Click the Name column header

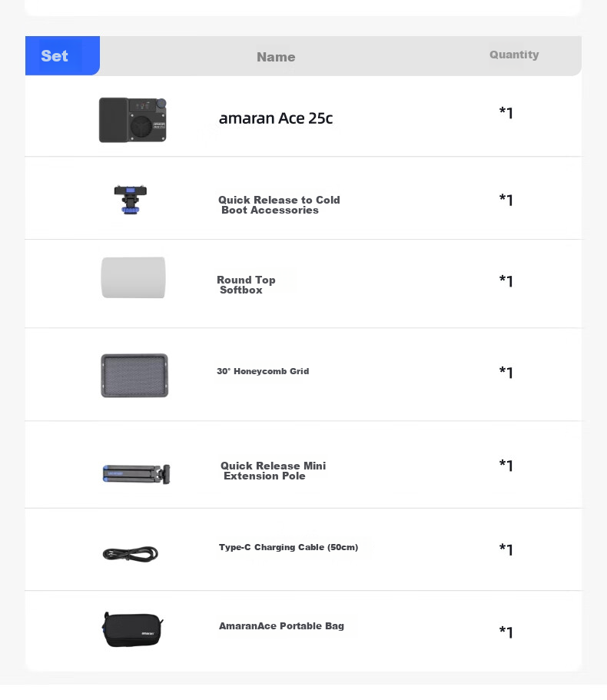(276, 57)
